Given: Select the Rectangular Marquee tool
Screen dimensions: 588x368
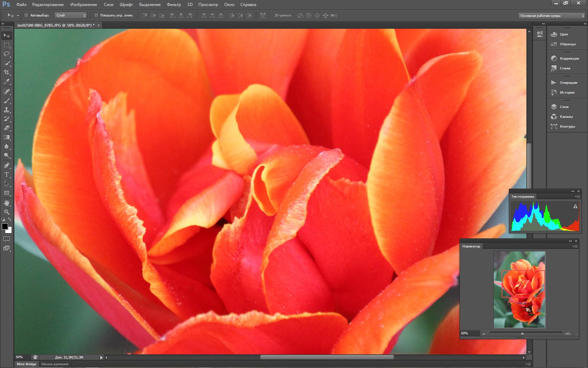Looking at the screenshot, I should (7, 45).
